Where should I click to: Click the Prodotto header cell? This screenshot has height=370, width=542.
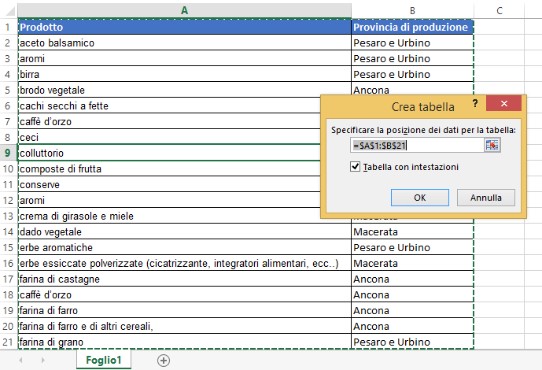coord(185,27)
